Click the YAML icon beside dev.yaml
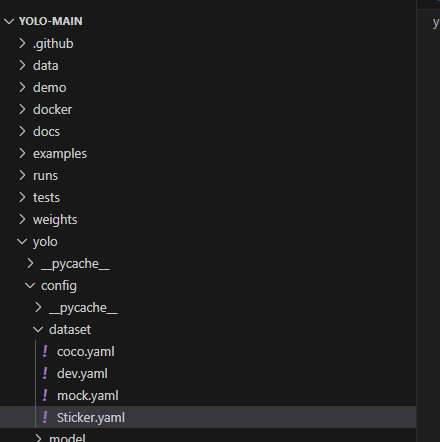 click(x=45, y=374)
